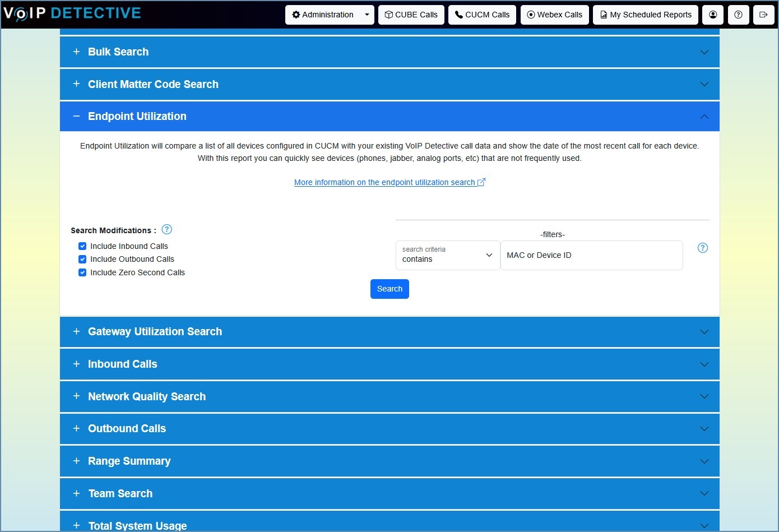Click the logout icon in top bar
The image size is (779, 532).
point(763,15)
